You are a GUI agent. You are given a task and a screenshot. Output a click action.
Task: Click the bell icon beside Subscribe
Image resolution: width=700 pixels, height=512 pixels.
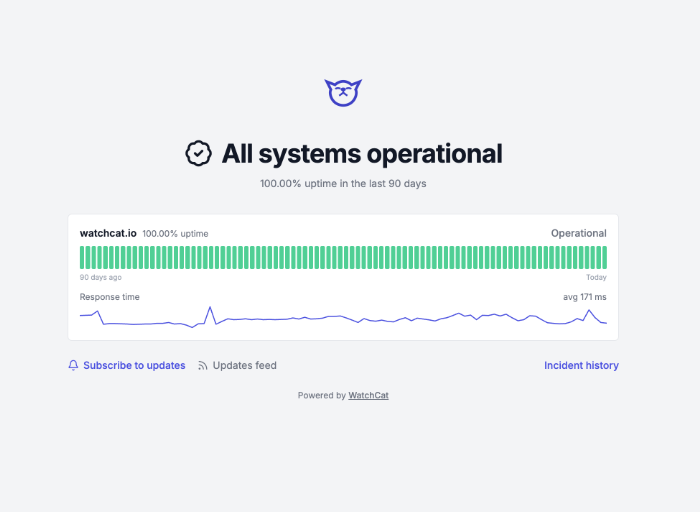[x=73, y=365]
